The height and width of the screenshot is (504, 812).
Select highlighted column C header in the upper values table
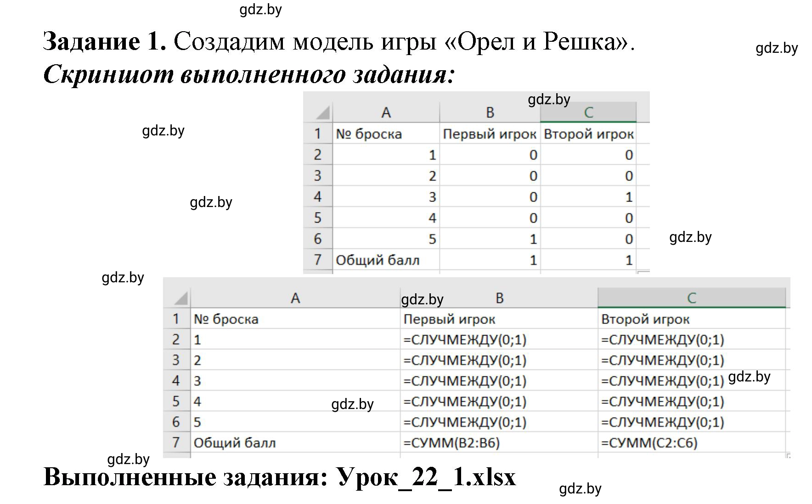pyautogui.click(x=588, y=112)
